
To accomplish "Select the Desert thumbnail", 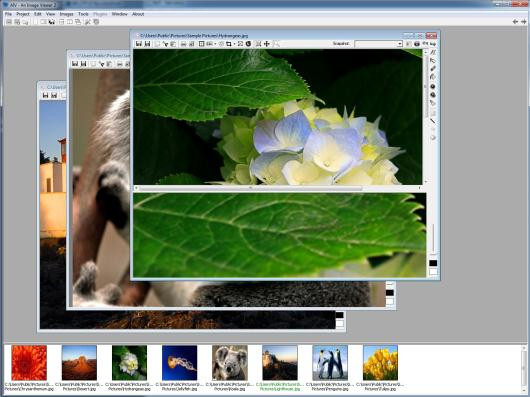I will pos(79,363).
